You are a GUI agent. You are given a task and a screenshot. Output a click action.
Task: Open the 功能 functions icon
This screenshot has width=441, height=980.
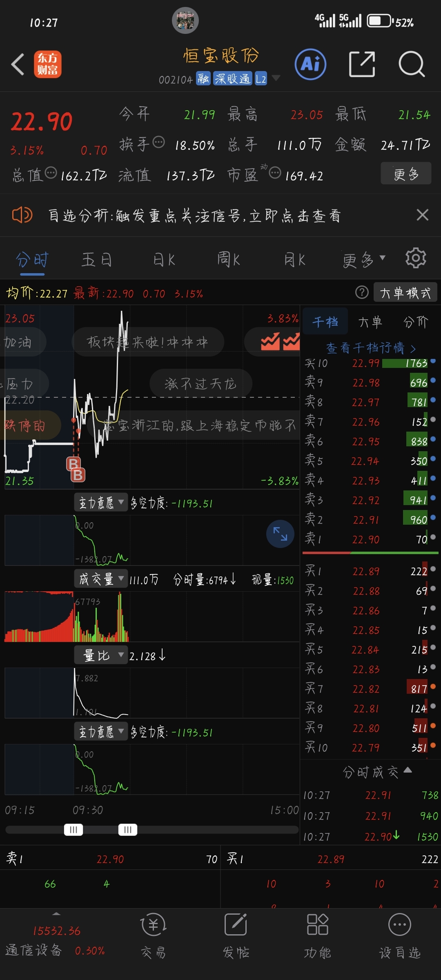tap(318, 936)
